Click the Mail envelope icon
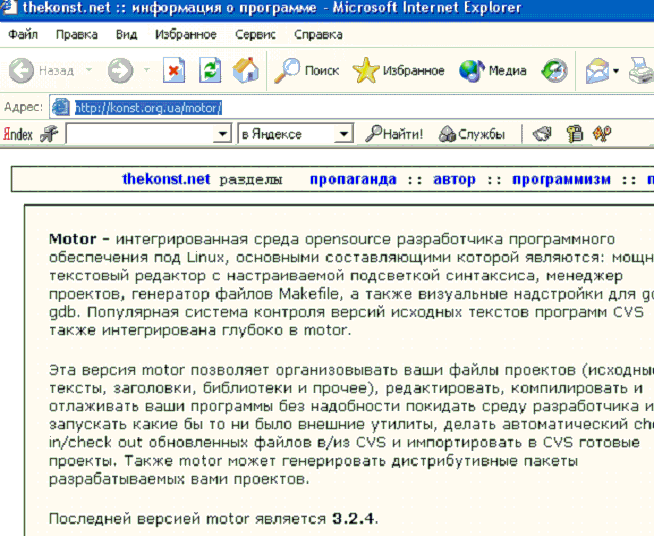The width and height of the screenshot is (655, 536). tap(598, 71)
